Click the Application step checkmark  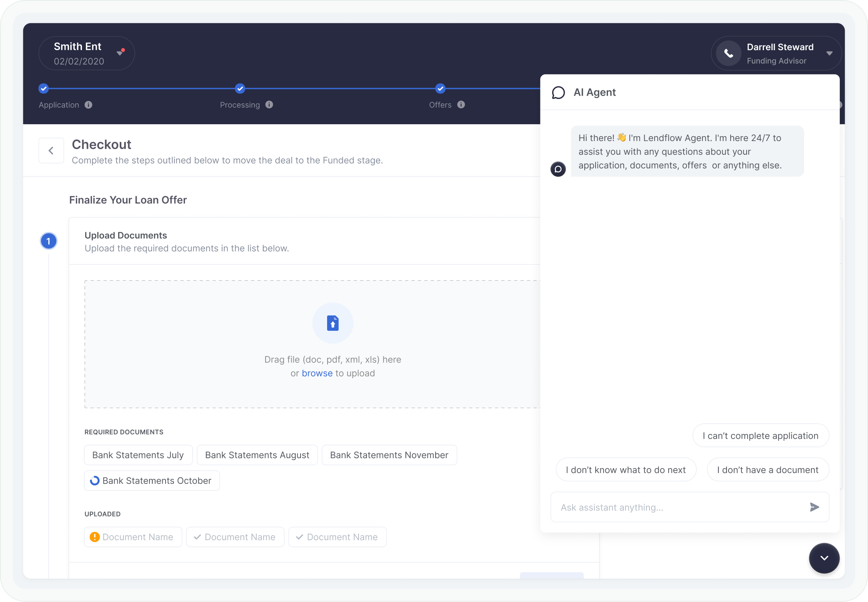44,88
